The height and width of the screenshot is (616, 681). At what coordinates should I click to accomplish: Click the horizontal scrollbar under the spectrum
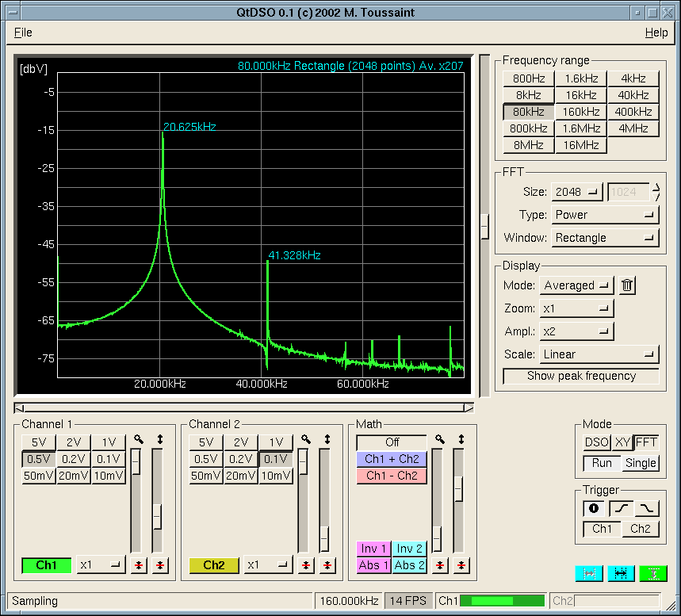pos(244,407)
